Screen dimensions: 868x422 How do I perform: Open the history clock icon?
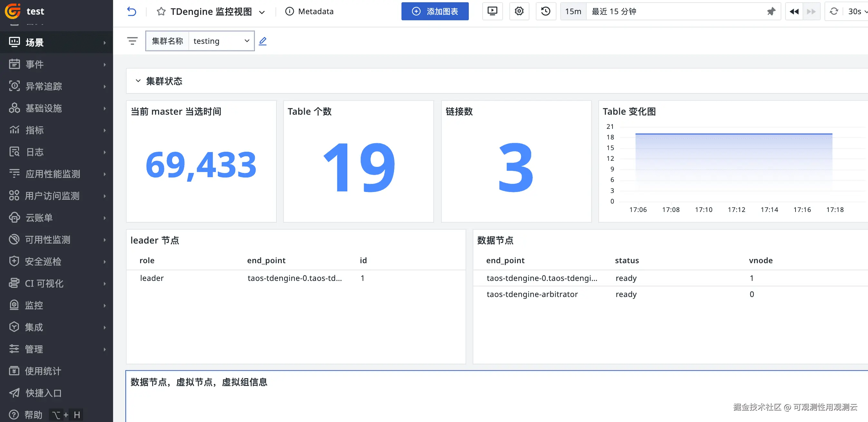545,11
